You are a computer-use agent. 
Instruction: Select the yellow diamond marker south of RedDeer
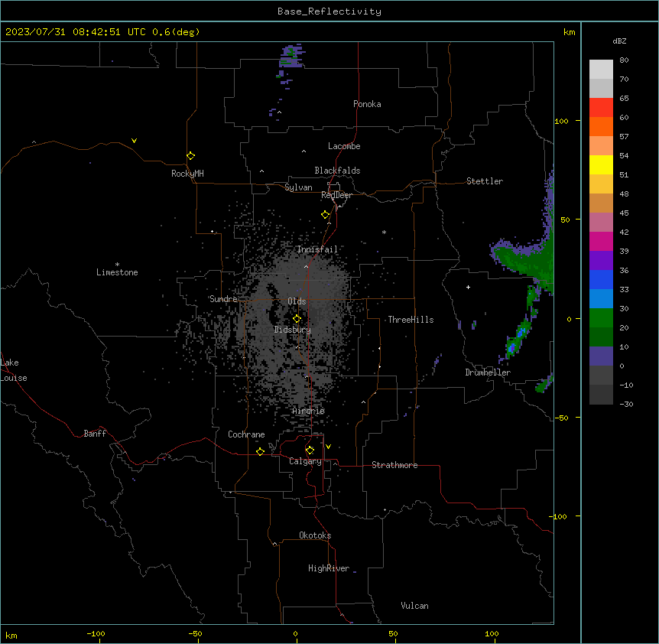[x=325, y=215]
